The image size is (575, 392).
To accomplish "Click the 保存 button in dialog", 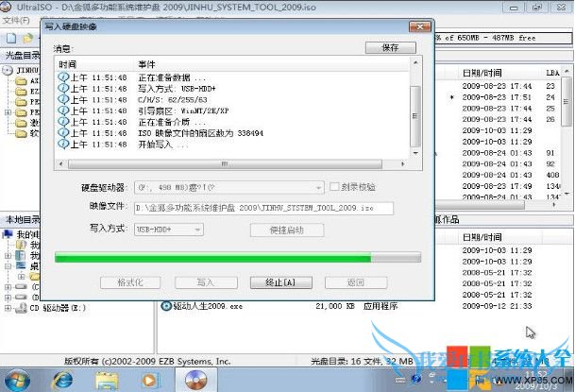I will 391,47.
